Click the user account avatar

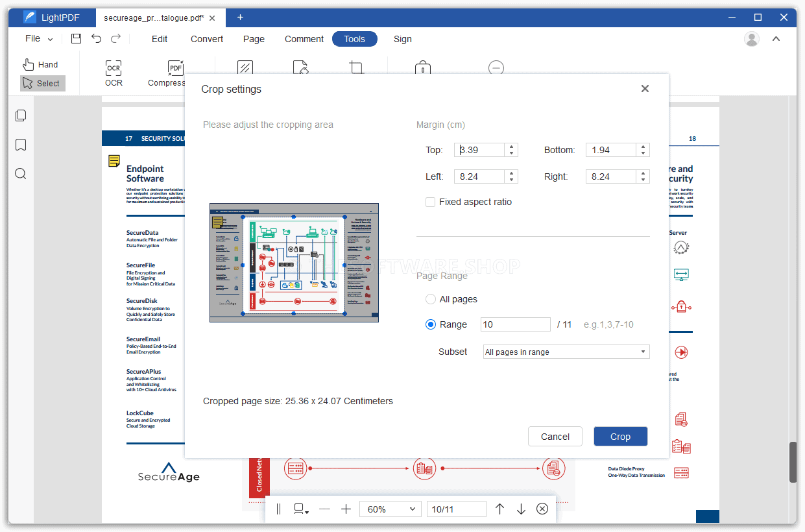752,39
